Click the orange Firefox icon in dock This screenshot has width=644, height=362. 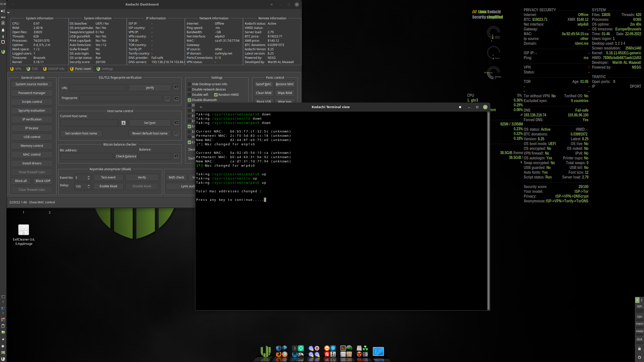click(278, 354)
